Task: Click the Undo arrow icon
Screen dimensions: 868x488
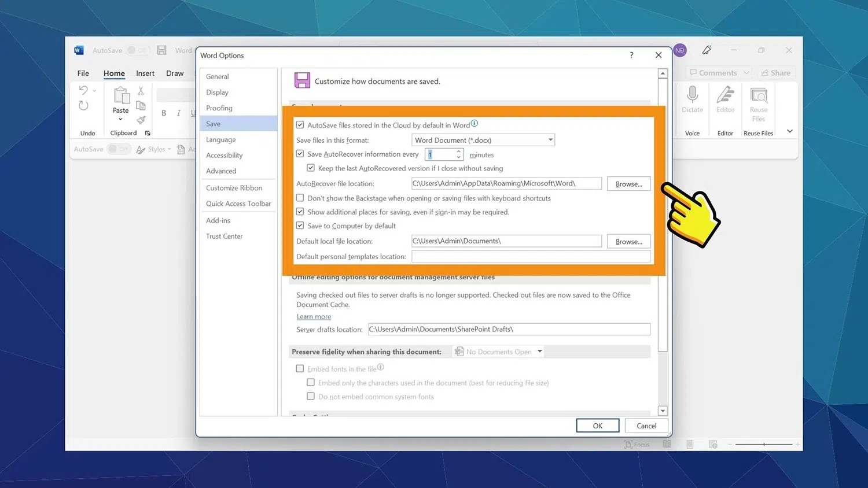Action: coord(83,90)
